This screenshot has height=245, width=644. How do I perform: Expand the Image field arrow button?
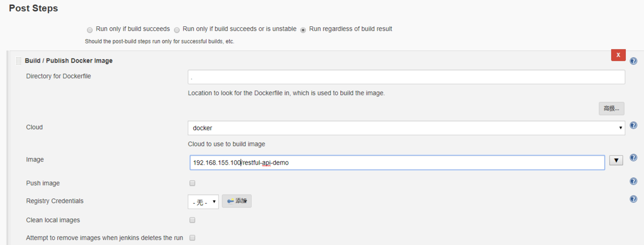coord(616,161)
